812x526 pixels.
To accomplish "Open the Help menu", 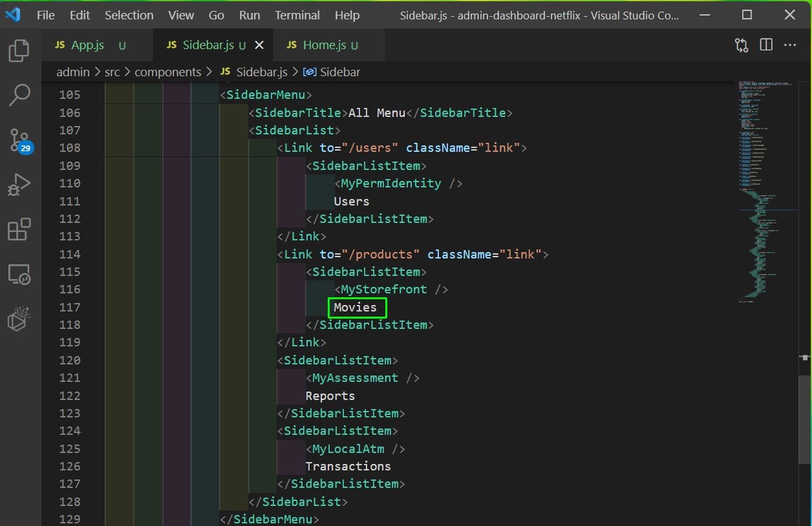I will pyautogui.click(x=347, y=15).
